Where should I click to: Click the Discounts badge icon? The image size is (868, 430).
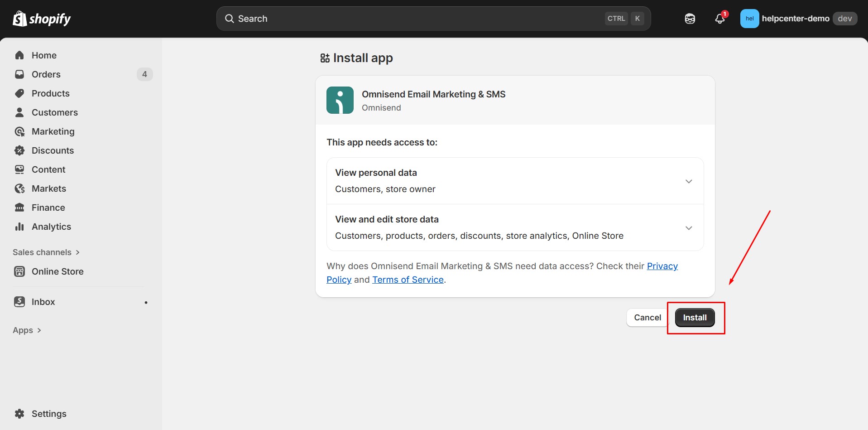coord(19,150)
